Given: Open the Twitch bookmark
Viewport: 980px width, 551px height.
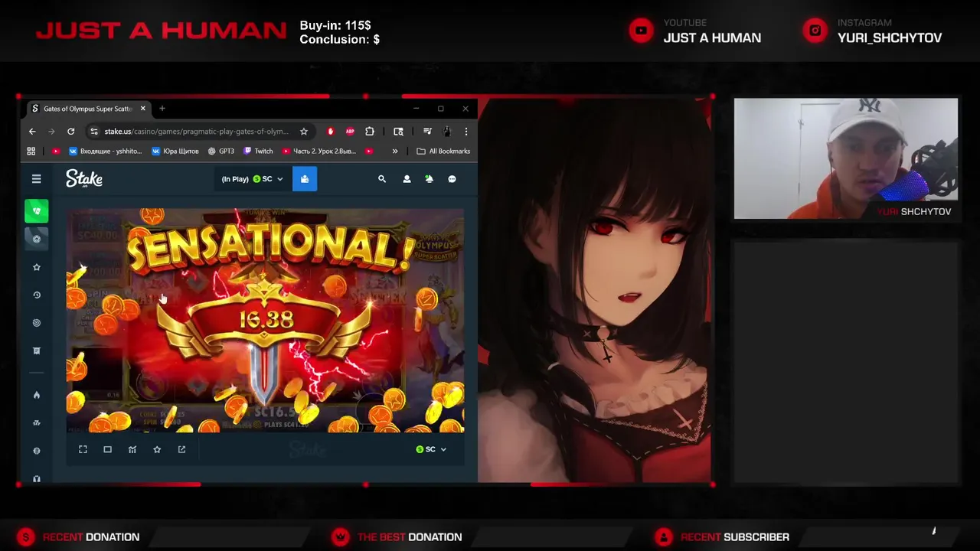Looking at the screenshot, I should click(258, 152).
